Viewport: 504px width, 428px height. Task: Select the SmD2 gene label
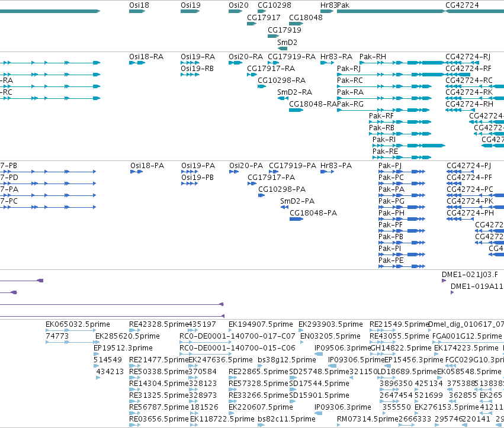click(x=287, y=43)
